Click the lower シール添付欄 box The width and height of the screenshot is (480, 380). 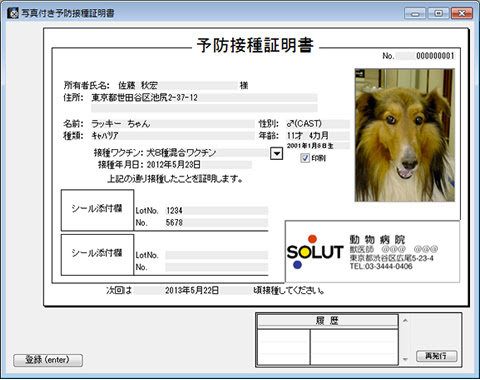click(x=97, y=254)
